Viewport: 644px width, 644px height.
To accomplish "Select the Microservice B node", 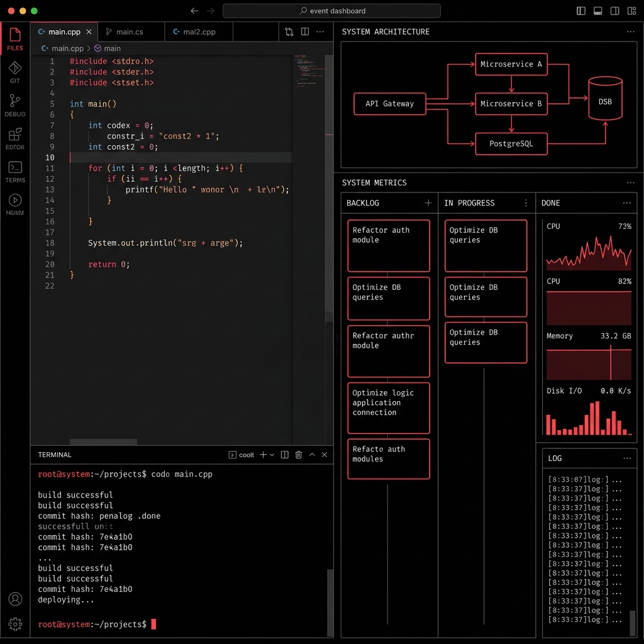I will click(511, 104).
